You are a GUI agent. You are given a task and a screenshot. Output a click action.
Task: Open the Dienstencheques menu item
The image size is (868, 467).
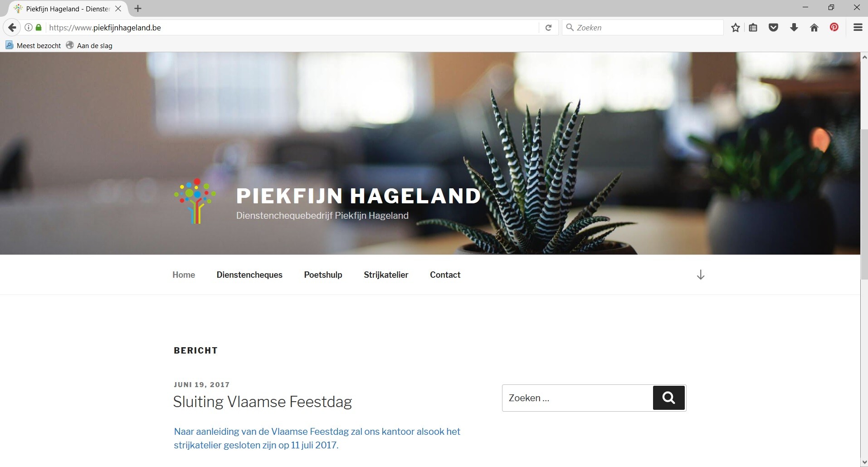coord(249,275)
